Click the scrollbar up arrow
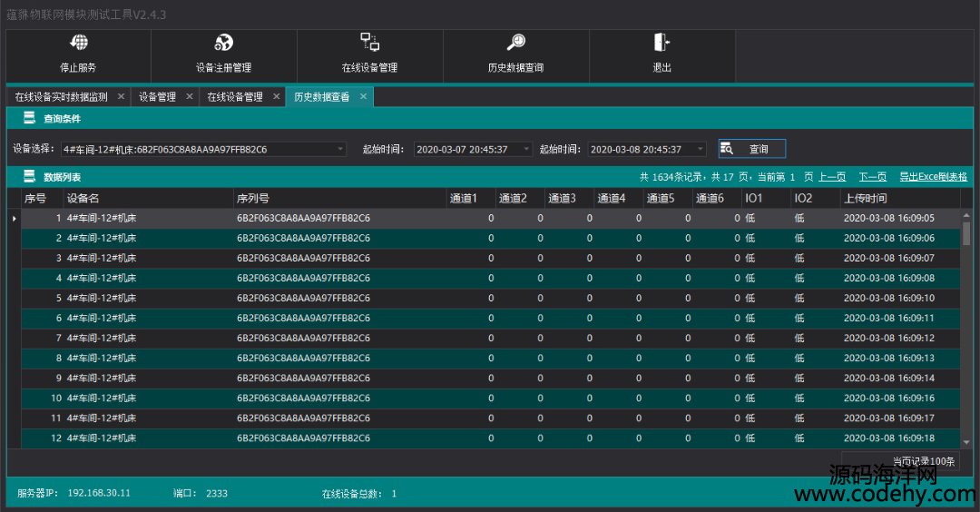This screenshot has height=512, width=980. coord(966,215)
